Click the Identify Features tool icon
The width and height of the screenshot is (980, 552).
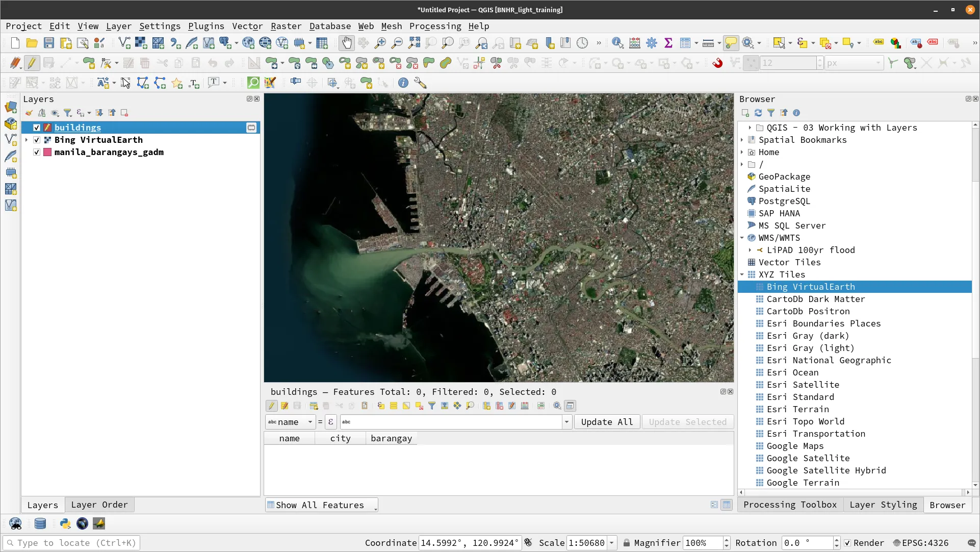point(617,43)
